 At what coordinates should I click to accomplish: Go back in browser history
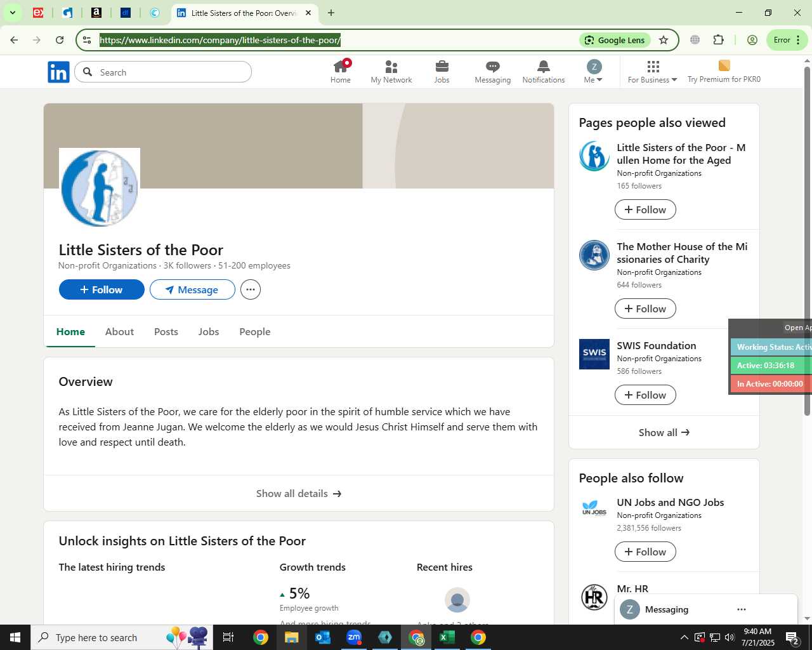coord(14,40)
